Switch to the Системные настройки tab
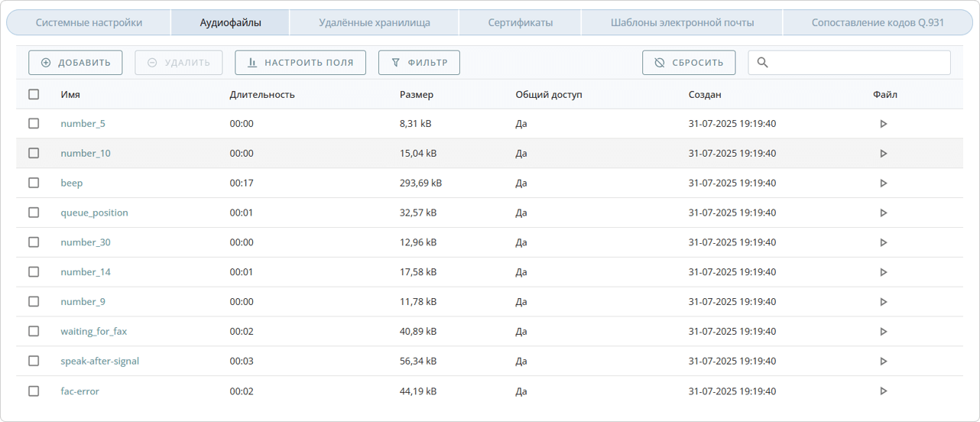Screen dimensions: 980x422 (x=89, y=23)
